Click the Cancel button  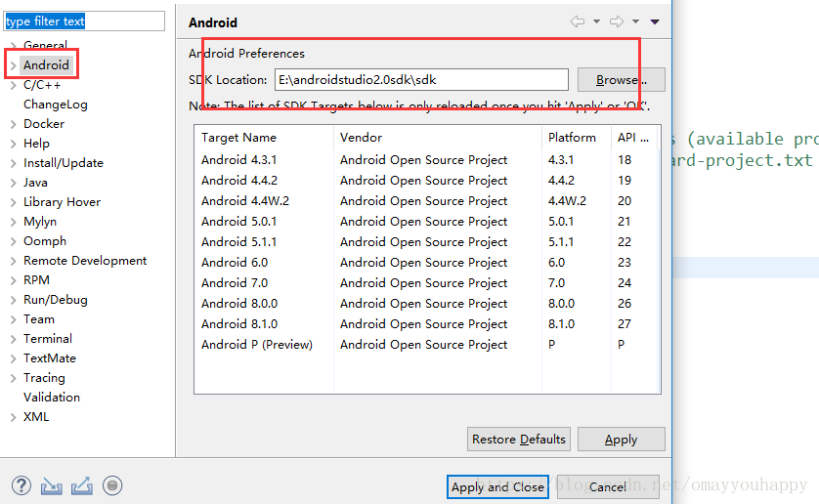pyautogui.click(x=608, y=487)
